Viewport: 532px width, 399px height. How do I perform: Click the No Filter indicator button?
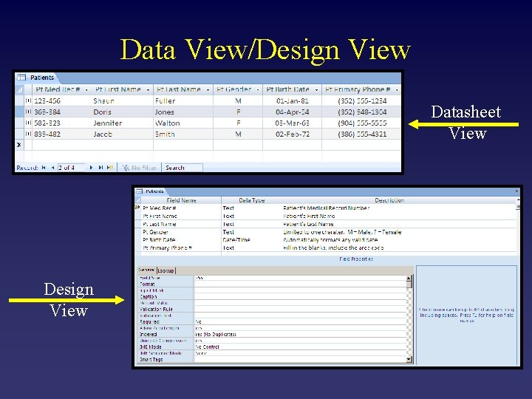[x=139, y=168]
